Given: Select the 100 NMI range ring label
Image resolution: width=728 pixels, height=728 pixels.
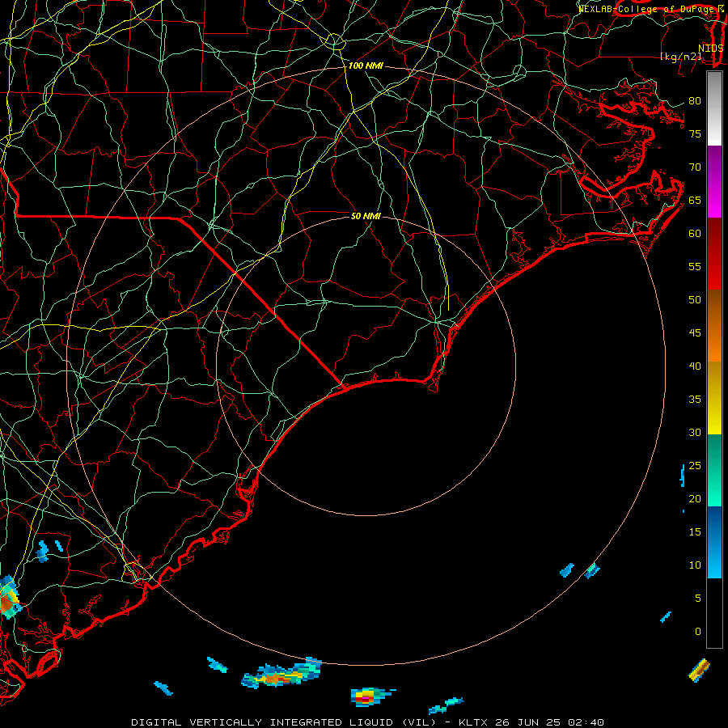Looking at the screenshot, I should pos(366,66).
